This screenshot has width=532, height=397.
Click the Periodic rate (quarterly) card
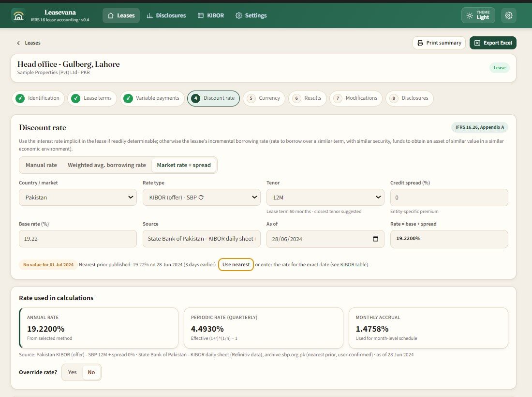264,328
